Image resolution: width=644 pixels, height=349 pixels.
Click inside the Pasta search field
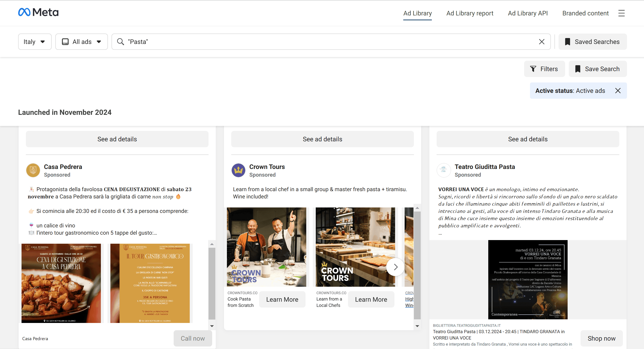pos(331,42)
